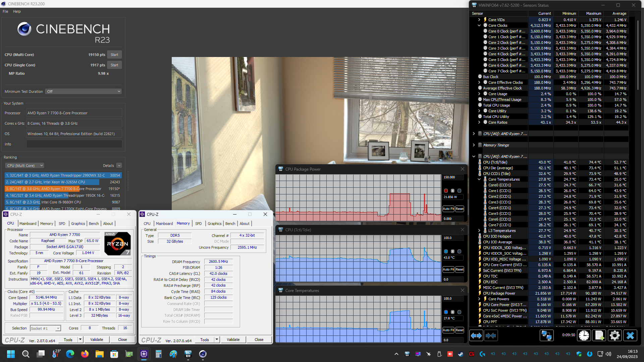
Task: Click volume speaker tray icon
Action: 608,354
